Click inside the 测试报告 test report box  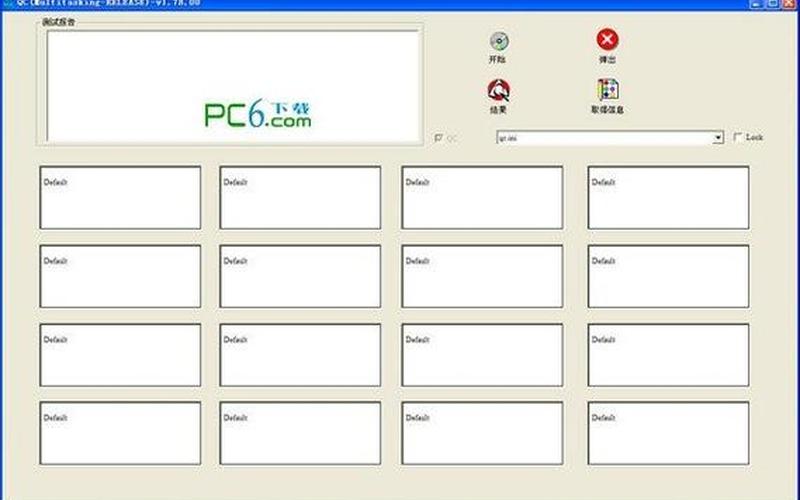pyautogui.click(x=233, y=86)
